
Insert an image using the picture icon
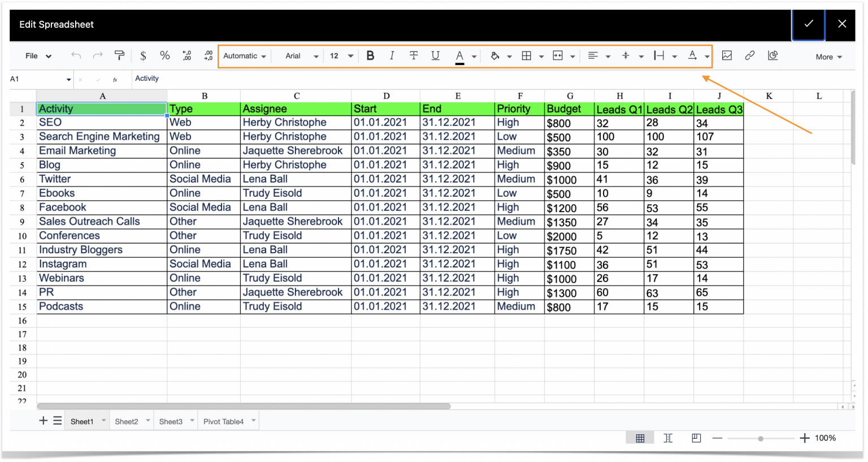[x=727, y=55]
